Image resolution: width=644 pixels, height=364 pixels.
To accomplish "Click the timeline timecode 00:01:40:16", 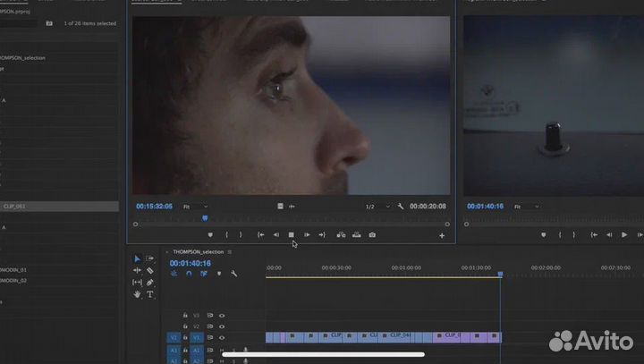I will [190, 263].
